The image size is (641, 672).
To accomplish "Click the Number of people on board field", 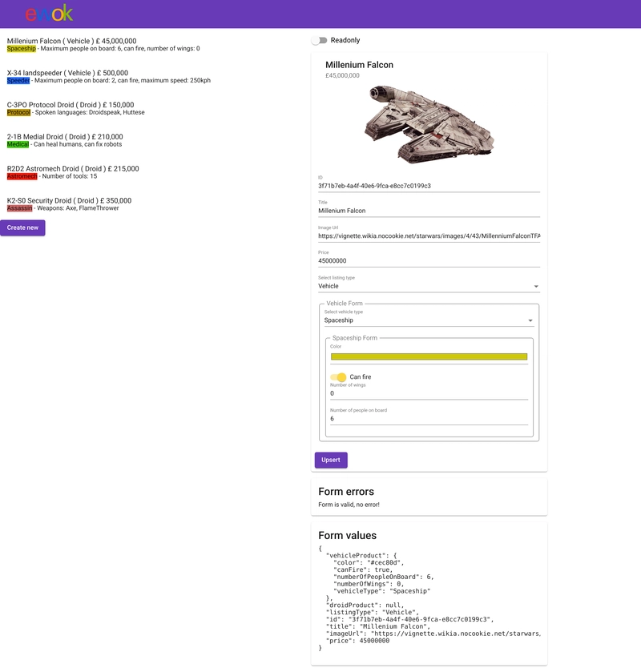I will point(429,419).
